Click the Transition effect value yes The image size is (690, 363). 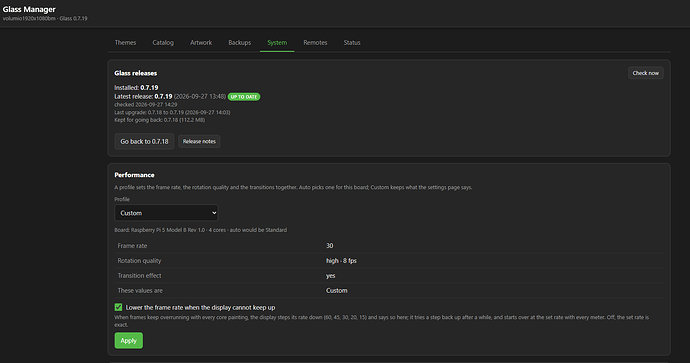click(330, 275)
